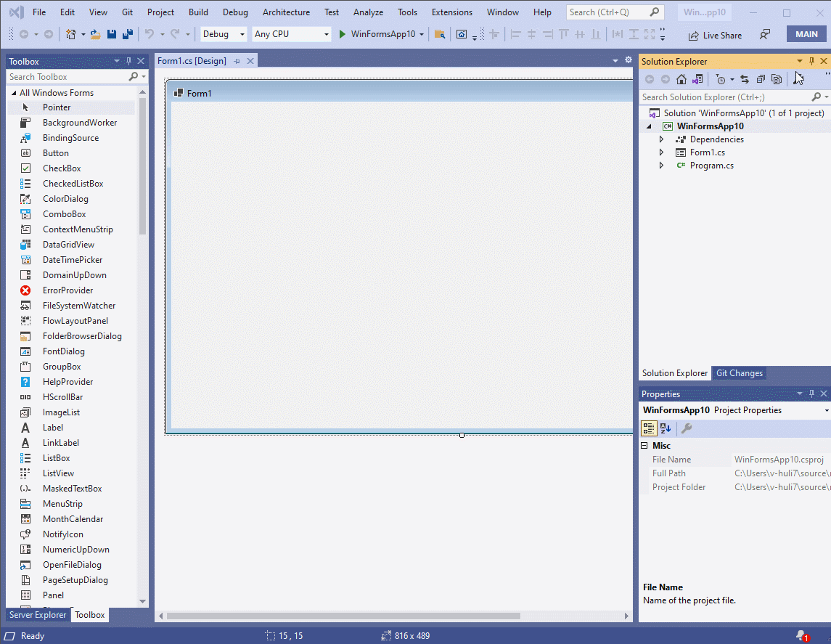Click the Home icon in Solution Explorer
Image resolution: width=831 pixels, height=644 pixels.
pyautogui.click(x=681, y=78)
